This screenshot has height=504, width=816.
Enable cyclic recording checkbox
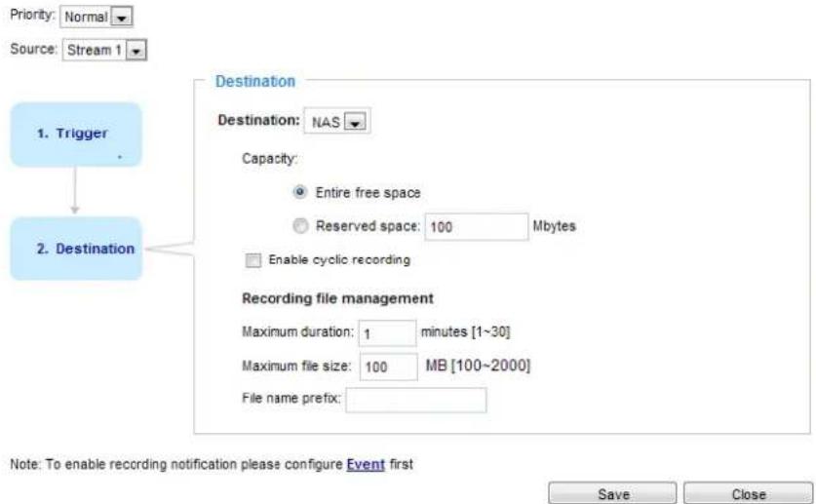pos(253,260)
